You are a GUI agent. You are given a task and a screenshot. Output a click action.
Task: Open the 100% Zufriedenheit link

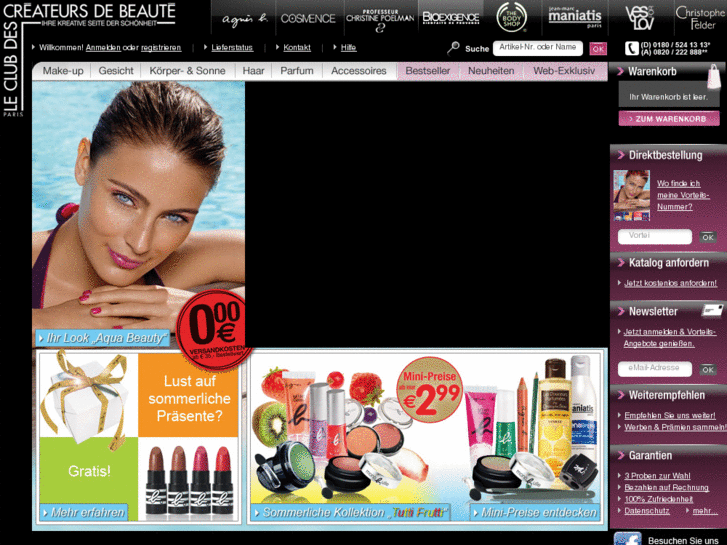click(658, 499)
